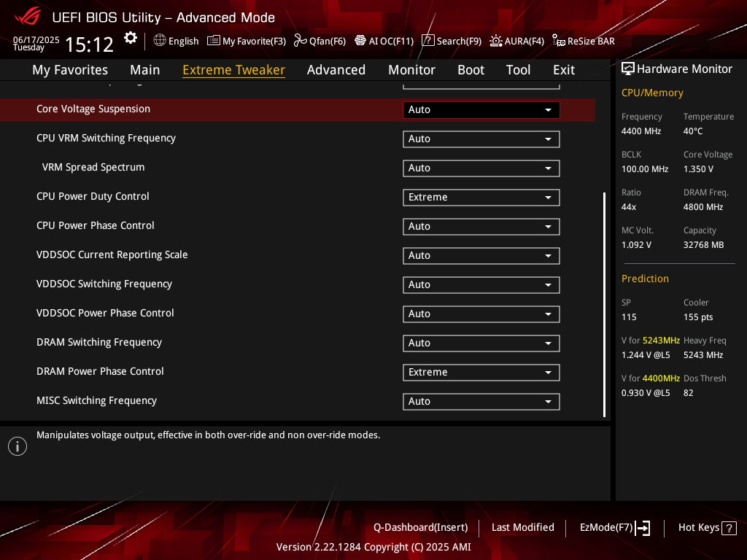
Task: Click the Qfan fan icon
Action: (x=300, y=41)
